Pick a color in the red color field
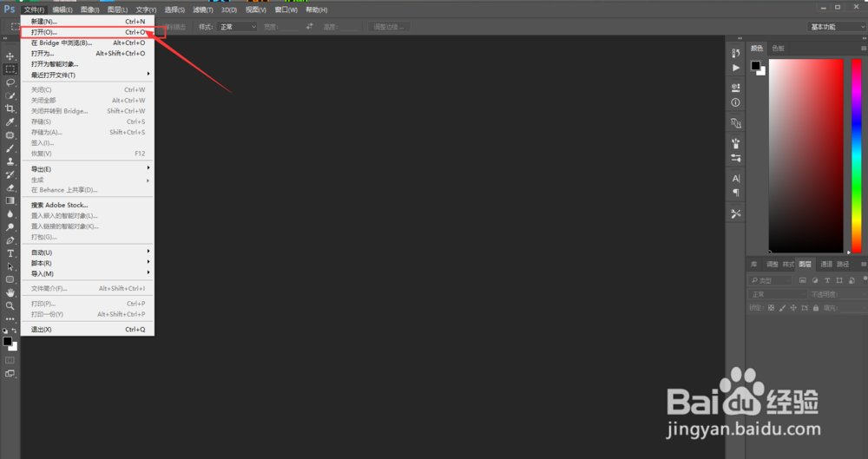The height and width of the screenshot is (459, 868). (x=806, y=155)
